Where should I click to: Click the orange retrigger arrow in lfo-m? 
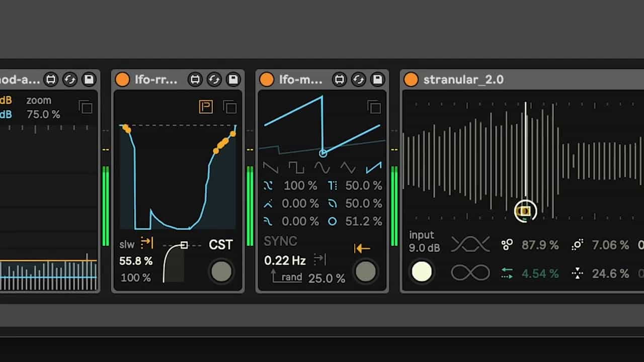click(362, 248)
